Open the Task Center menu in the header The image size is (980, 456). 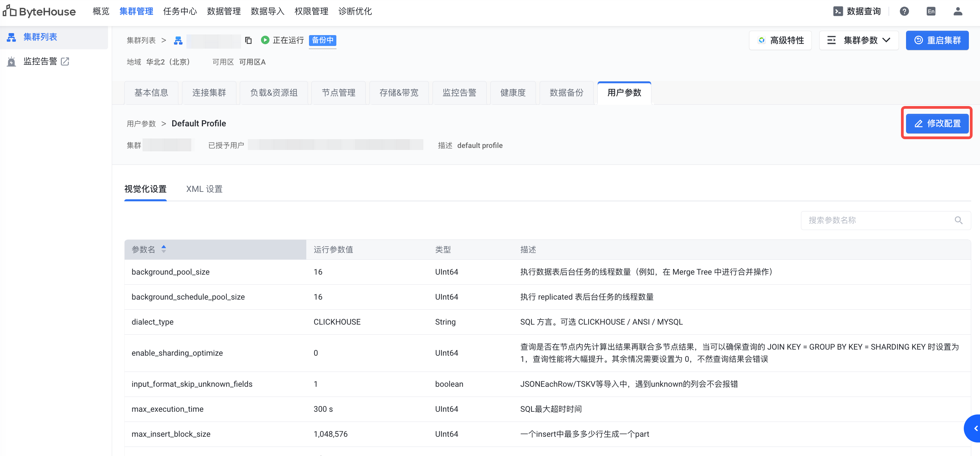point(180,11)
